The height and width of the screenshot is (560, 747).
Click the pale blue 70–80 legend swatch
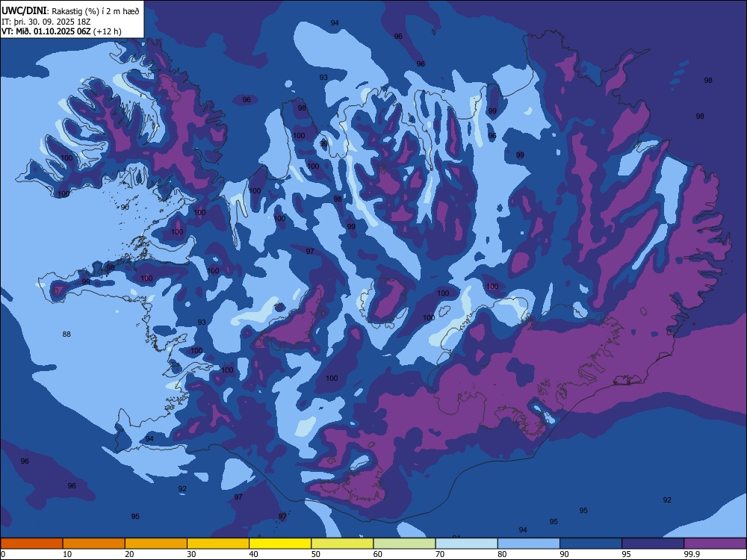(x=466, y=544)
